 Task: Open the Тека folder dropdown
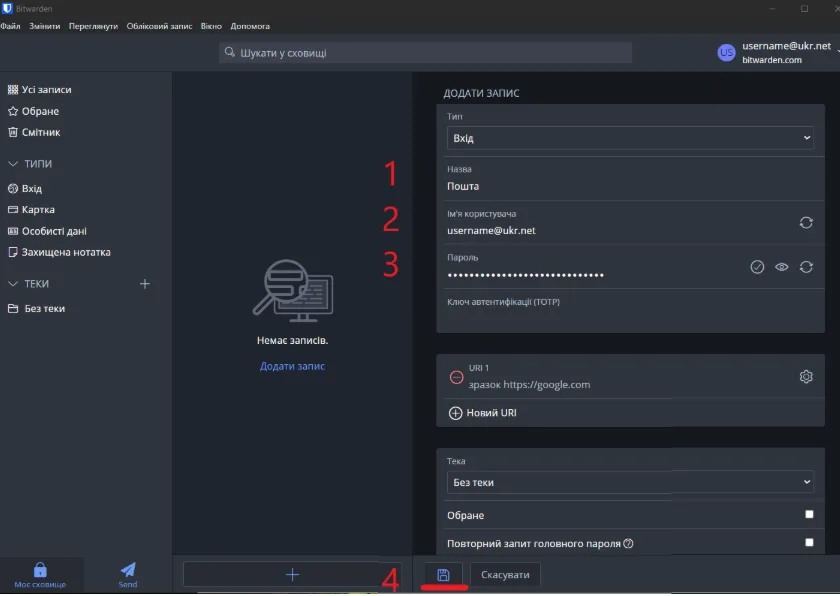click(x=630, y=483)
